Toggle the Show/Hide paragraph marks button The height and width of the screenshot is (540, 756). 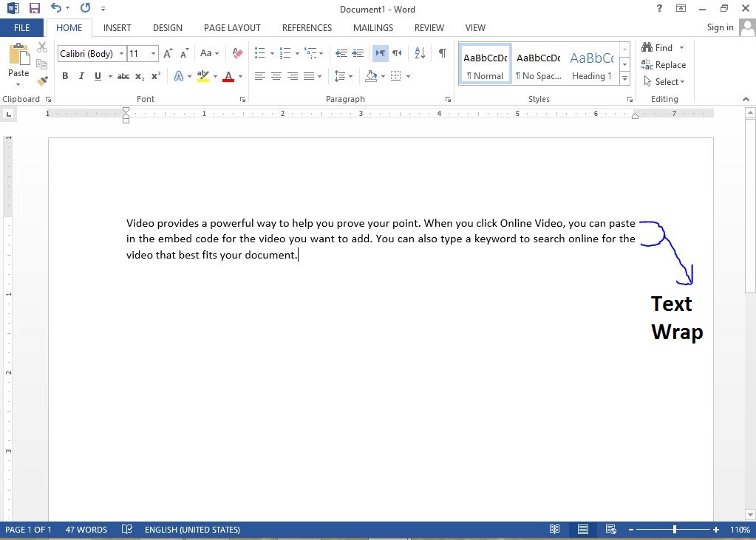click(x=441, y=52)
